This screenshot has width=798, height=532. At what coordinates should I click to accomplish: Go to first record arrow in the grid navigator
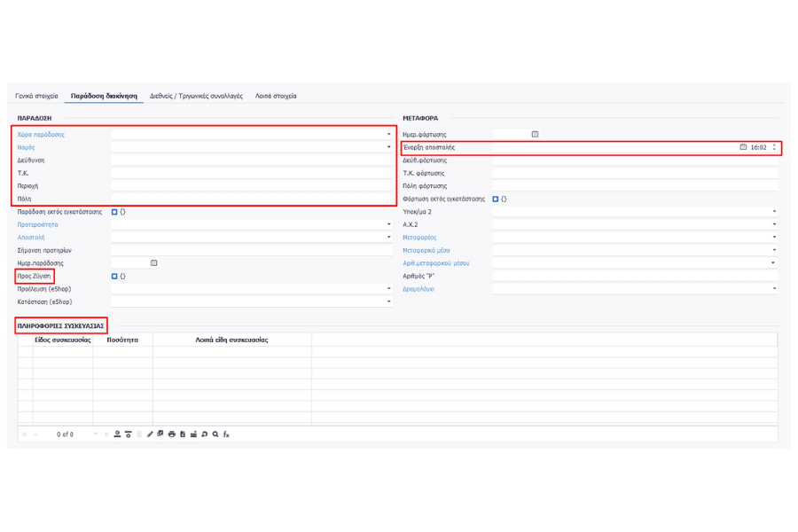(x=25, y=434)
